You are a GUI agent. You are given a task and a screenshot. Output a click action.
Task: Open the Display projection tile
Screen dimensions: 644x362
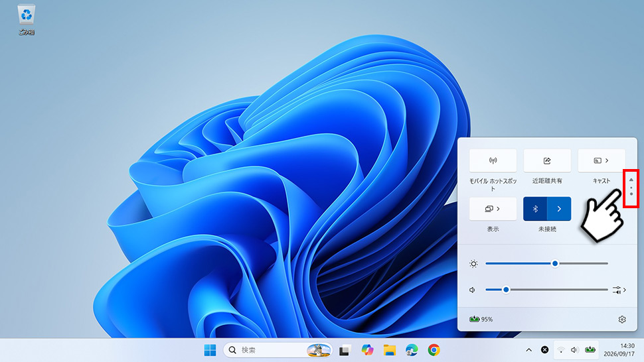[x=493, y=209]
